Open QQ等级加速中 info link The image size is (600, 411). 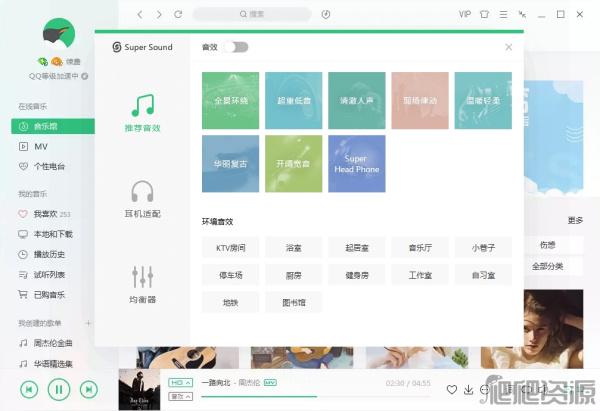pos(59,76)
